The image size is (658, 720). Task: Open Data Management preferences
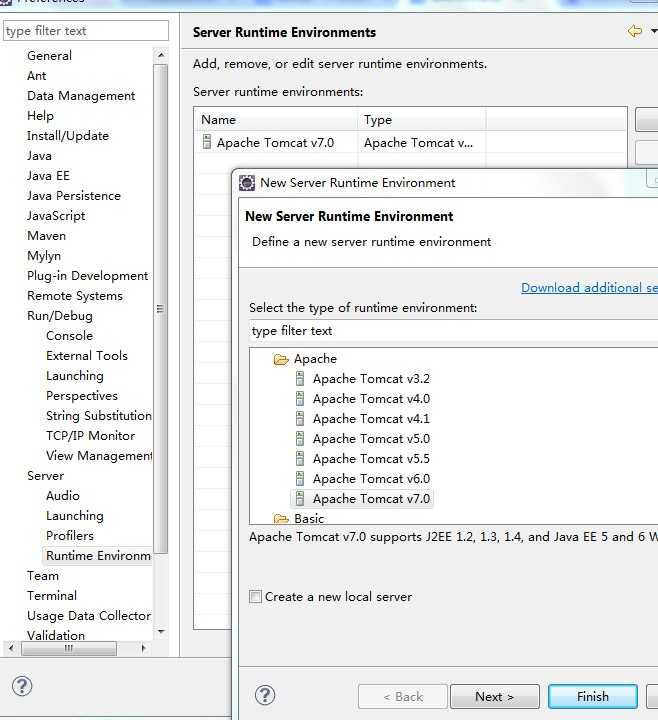tap(81, 96)
